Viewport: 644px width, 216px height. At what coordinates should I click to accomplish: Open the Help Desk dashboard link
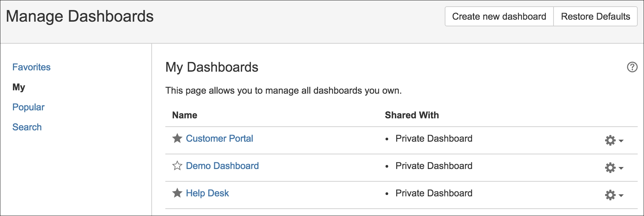pyautogui.click(x=207, y=193)
